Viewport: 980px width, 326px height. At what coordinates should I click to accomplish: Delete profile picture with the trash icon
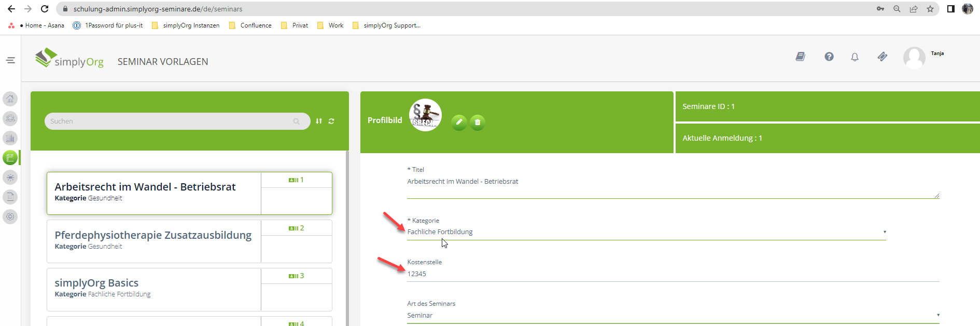(478, 123)
